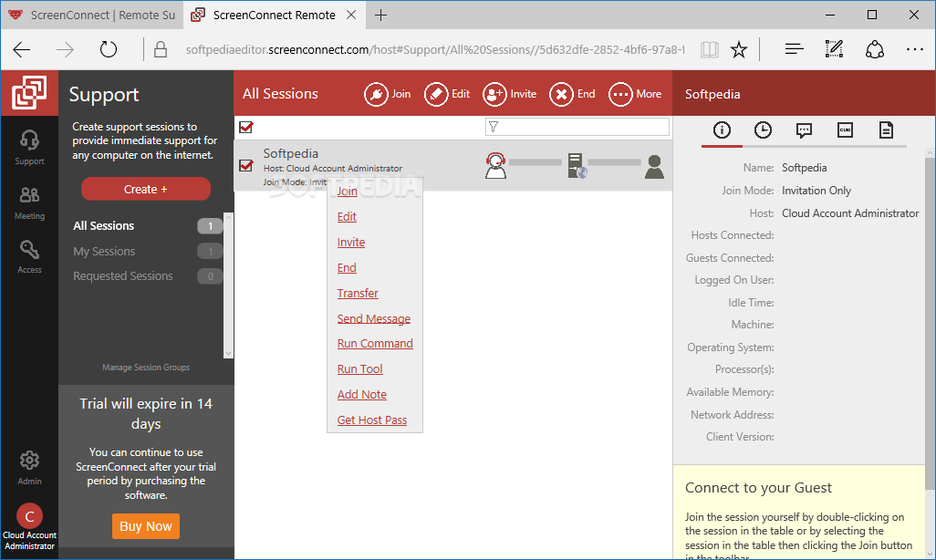This screenshot has height=560, width=936.
Task: Switch to the Messages chat tab icon
Action: (x=804, y=130)
